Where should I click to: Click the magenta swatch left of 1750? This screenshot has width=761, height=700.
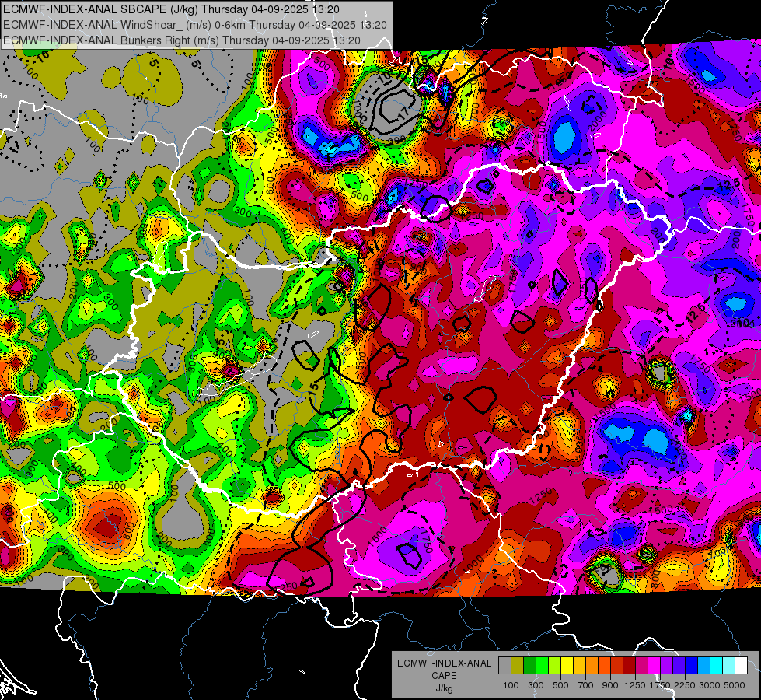click(655, 666)
